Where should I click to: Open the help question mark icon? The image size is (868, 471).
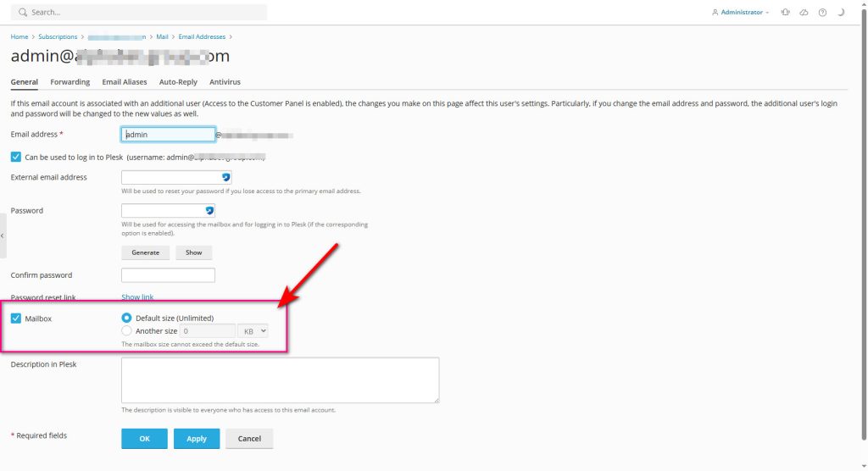coord(822,13)
